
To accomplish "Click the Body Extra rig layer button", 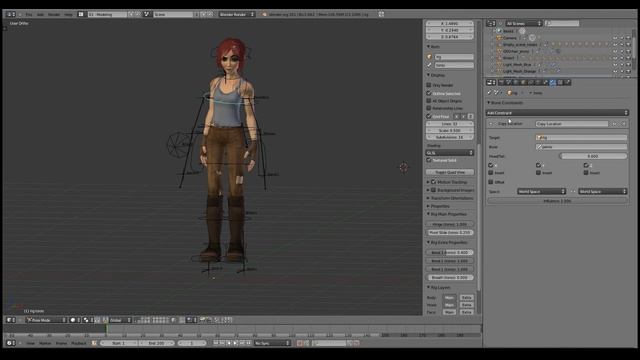I will pos(467,298).
